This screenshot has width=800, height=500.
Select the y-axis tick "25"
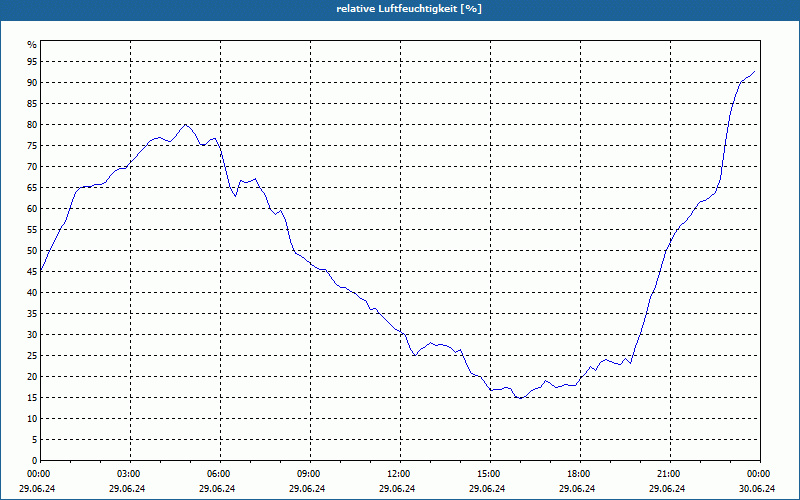[x=32, y=356]
